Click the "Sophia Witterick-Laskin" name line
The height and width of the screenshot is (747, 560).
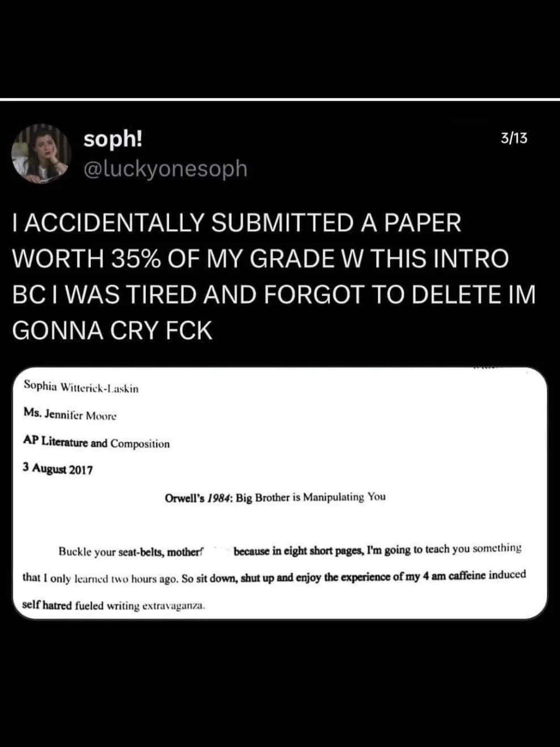pos(81,387)
